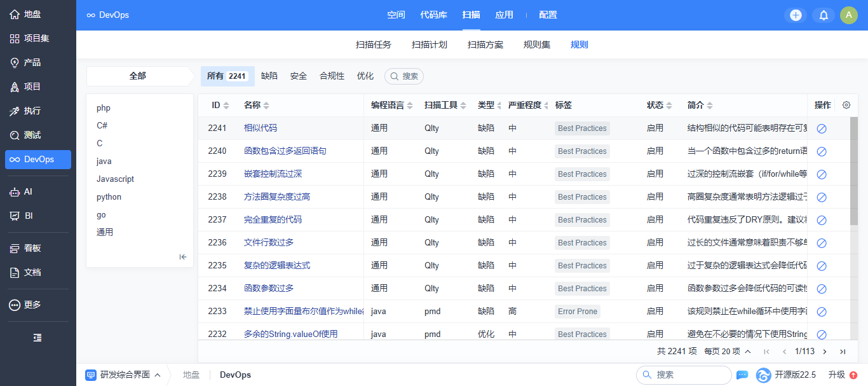This screenshot has width=868, height=386.
Task: Open the chat message icon in footer
Action: [x=742, y=375]
